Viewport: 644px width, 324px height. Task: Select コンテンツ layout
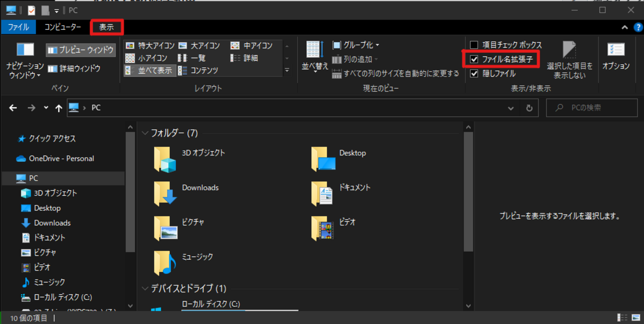tap(198, 70)
